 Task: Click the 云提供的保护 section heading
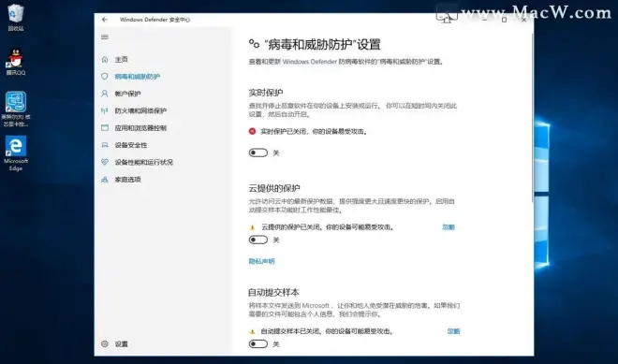coord(274,188)
